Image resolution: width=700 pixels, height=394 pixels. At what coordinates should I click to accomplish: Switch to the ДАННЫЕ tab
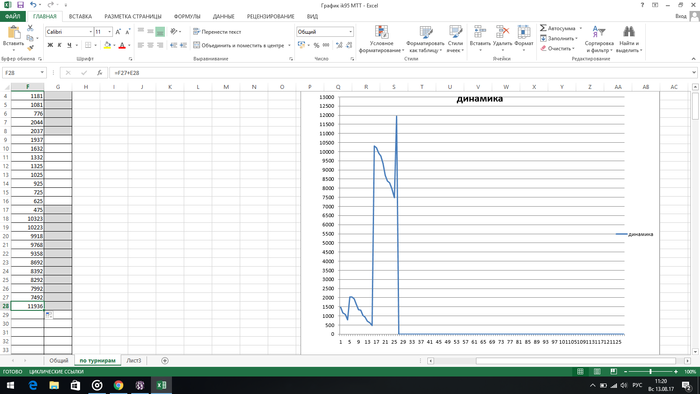click(223, 17)
